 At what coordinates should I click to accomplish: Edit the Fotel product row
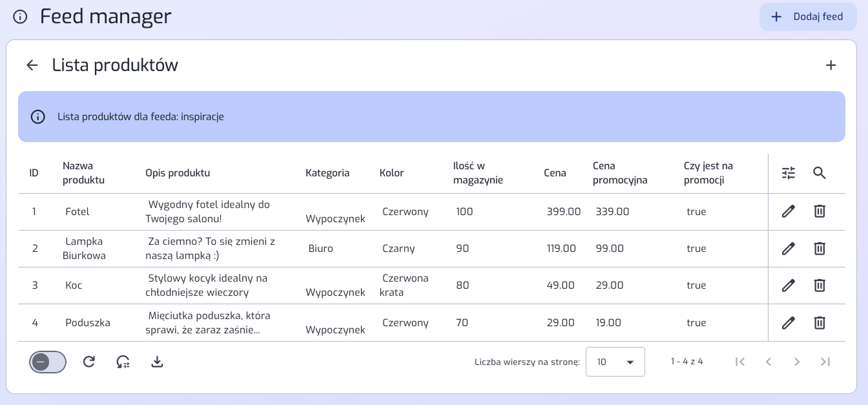(x=789, y=211)
